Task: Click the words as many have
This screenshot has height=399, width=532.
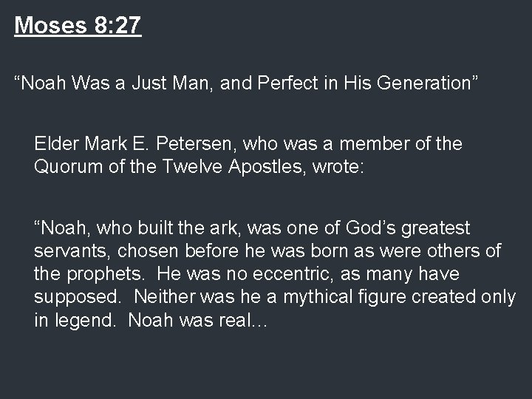Action: 400,274
